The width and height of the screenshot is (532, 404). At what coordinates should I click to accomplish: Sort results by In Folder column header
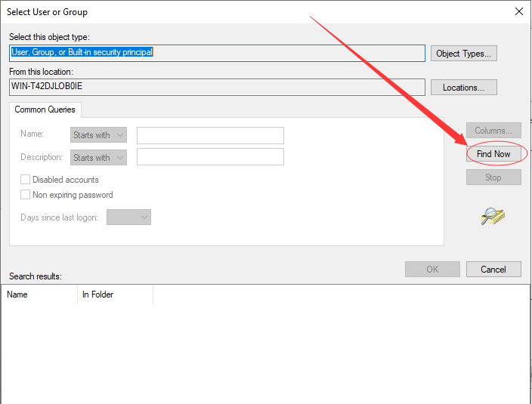point(116,295)
